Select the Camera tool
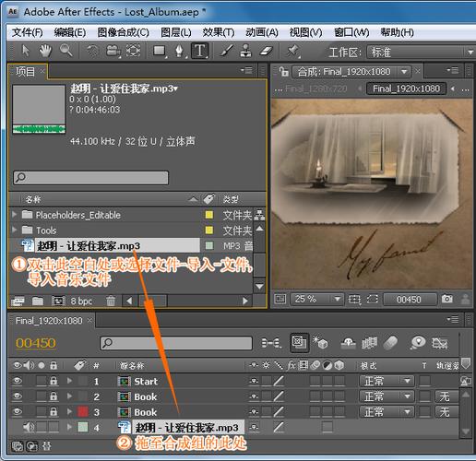The width and height of the screenshot is (476, 461). tap(113, 51)
